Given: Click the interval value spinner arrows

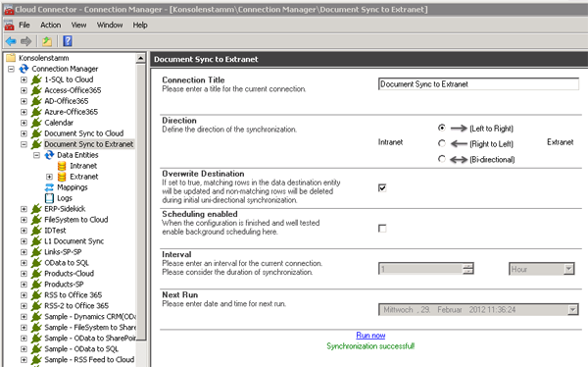Looking at the screenshot, I should pyautogui.click(x=467, y=269).
